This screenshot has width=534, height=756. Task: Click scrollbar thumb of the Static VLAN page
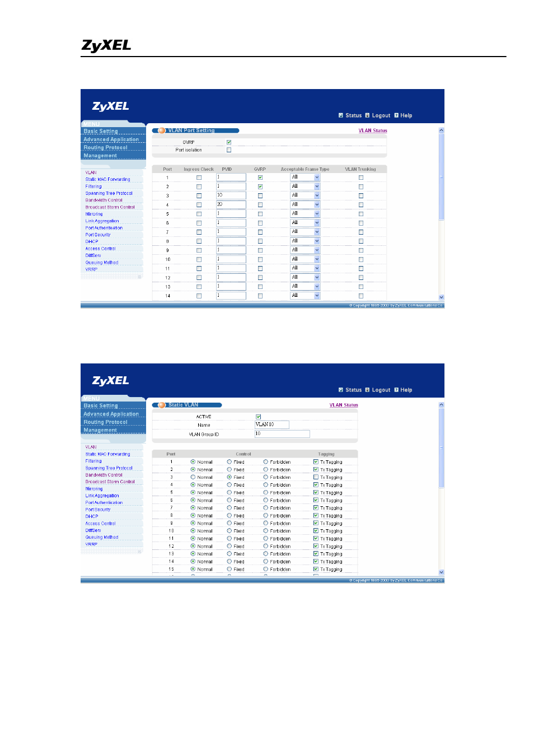tap(441, 448)
